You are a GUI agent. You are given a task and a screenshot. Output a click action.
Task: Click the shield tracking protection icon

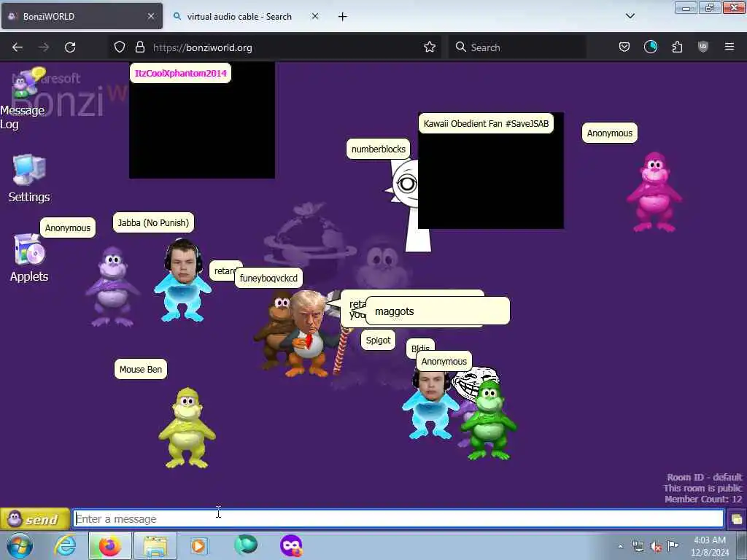click(x=120, y=47)
